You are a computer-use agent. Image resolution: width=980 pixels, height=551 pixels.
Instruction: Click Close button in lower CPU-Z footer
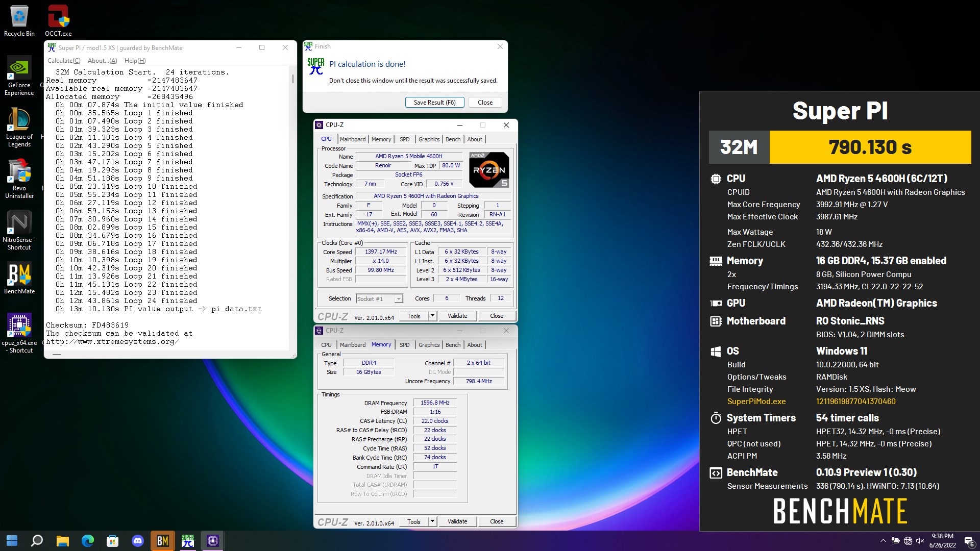[497, 521]
